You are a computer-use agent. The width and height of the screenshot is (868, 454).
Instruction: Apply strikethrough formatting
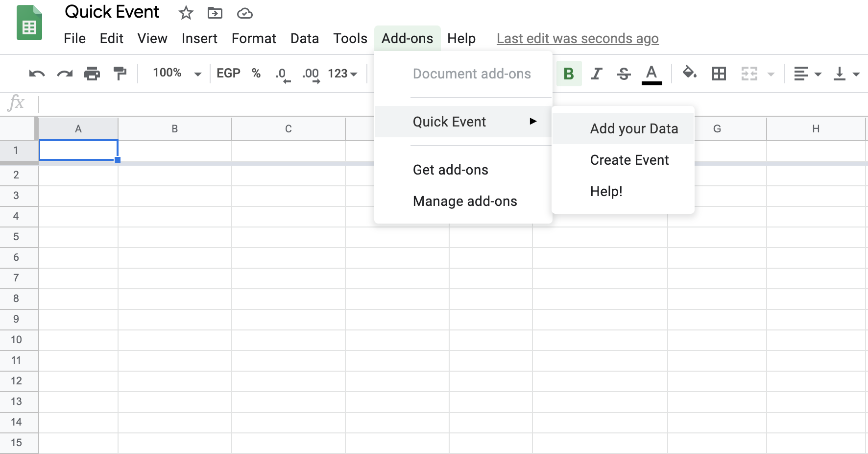point(624,74)
